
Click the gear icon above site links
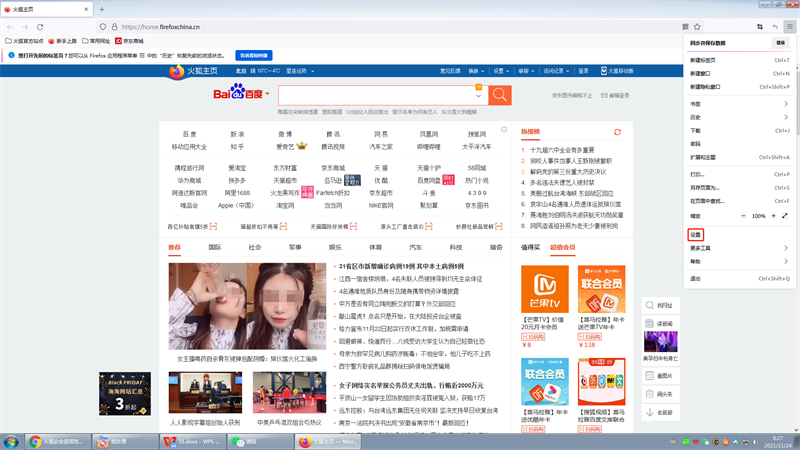tap(504, 130)
